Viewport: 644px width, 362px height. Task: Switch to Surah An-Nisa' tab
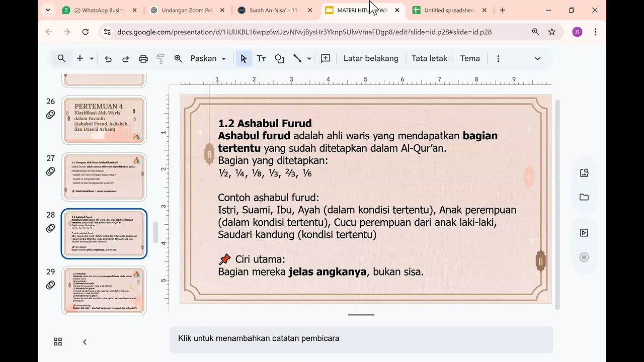click(276, 10)
